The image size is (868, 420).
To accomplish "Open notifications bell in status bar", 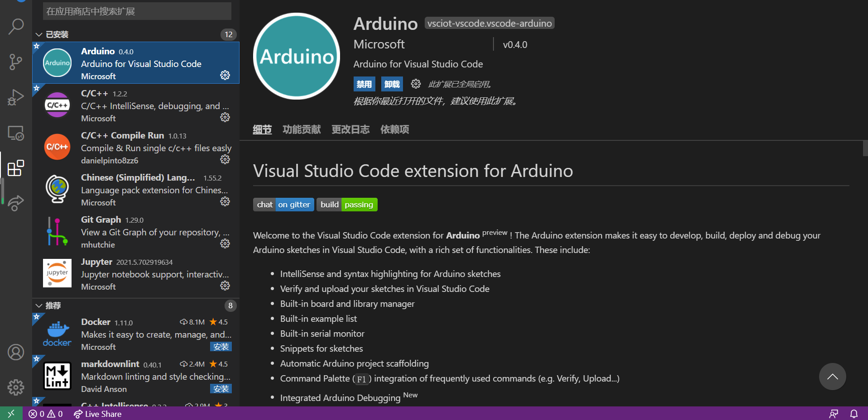I will [x=854, y=414].
